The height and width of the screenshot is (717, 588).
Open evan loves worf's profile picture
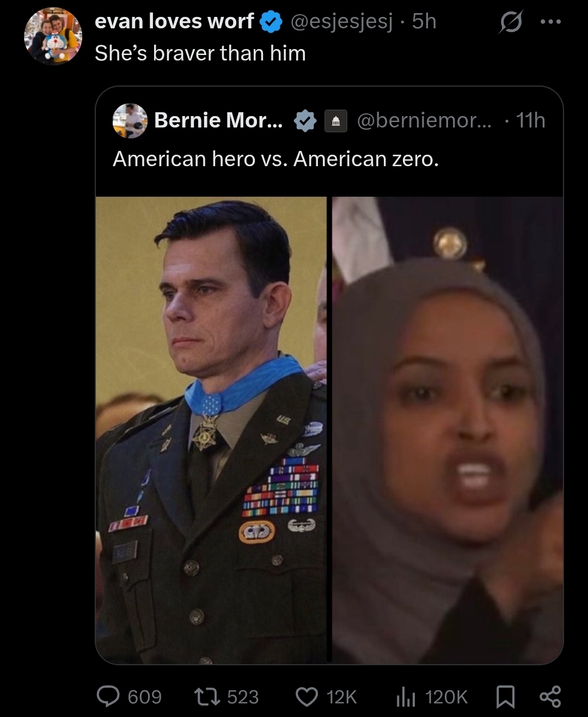pos(53,37)
